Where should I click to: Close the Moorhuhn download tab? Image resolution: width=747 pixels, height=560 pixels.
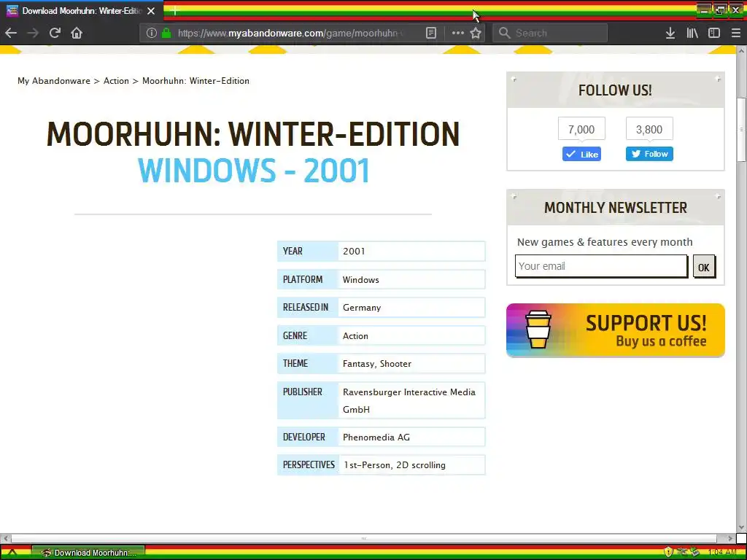point(151,10)
